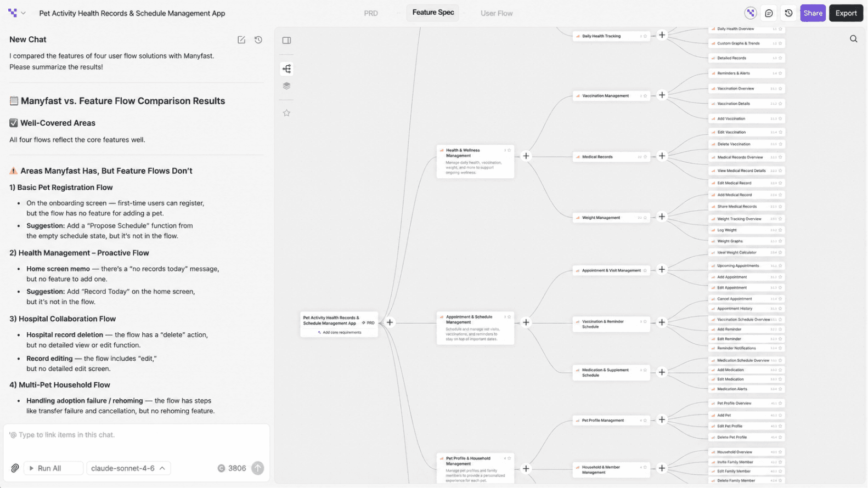Open project menu chevron beside the logo

pyautogui.click(x=23, y=13)
